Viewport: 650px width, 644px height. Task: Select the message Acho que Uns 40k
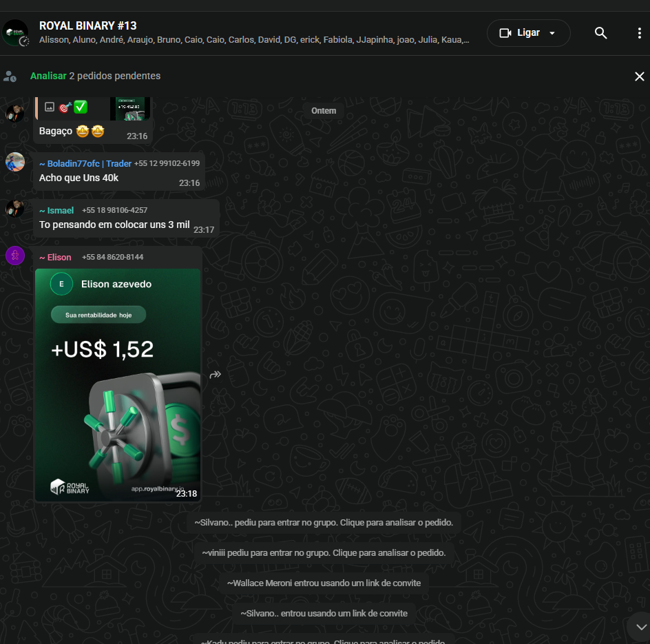78,178
